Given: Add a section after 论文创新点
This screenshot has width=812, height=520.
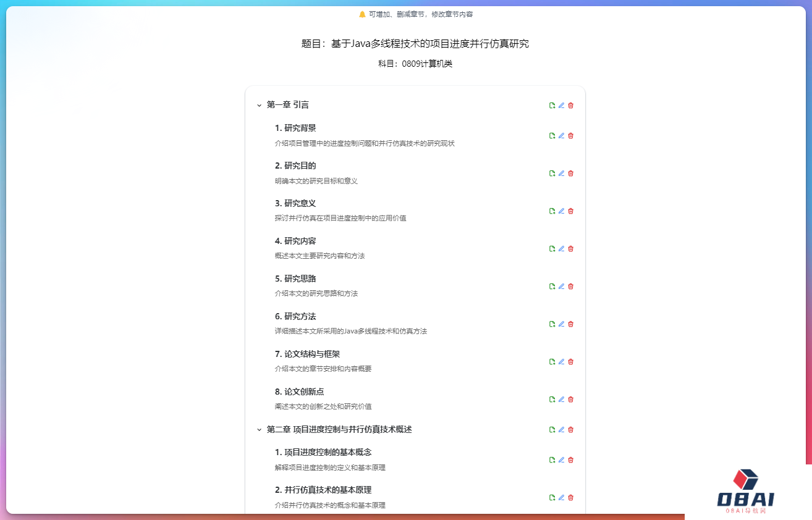Looking at the screenshot, I should click(x=552, y=400).
